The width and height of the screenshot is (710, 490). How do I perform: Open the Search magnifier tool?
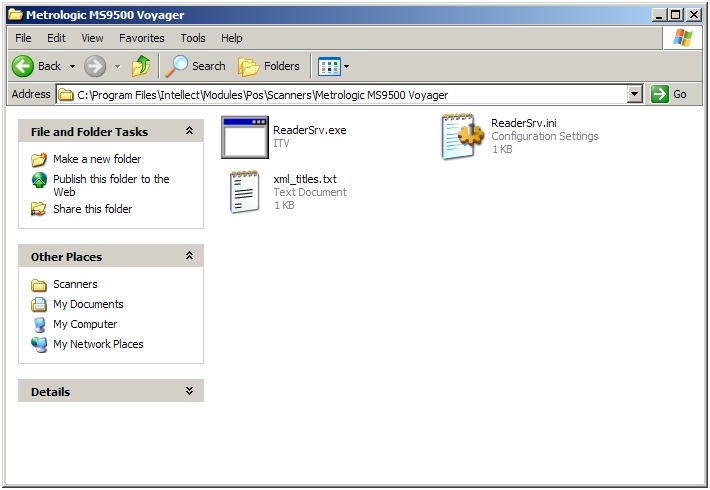196,66
